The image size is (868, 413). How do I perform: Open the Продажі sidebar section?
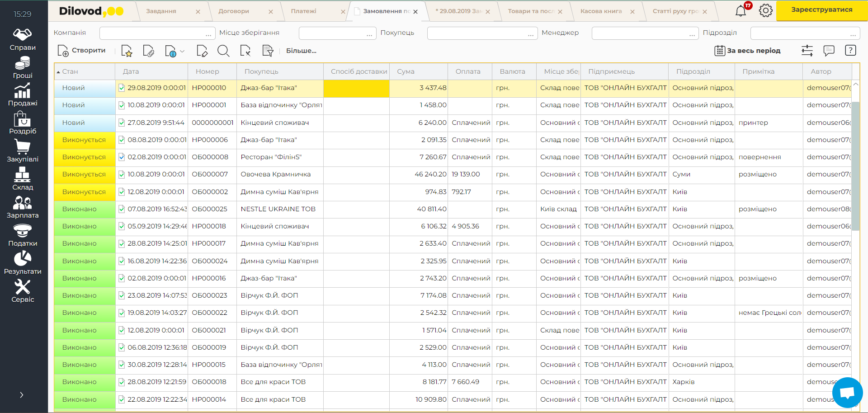click(x=23, y=95)
